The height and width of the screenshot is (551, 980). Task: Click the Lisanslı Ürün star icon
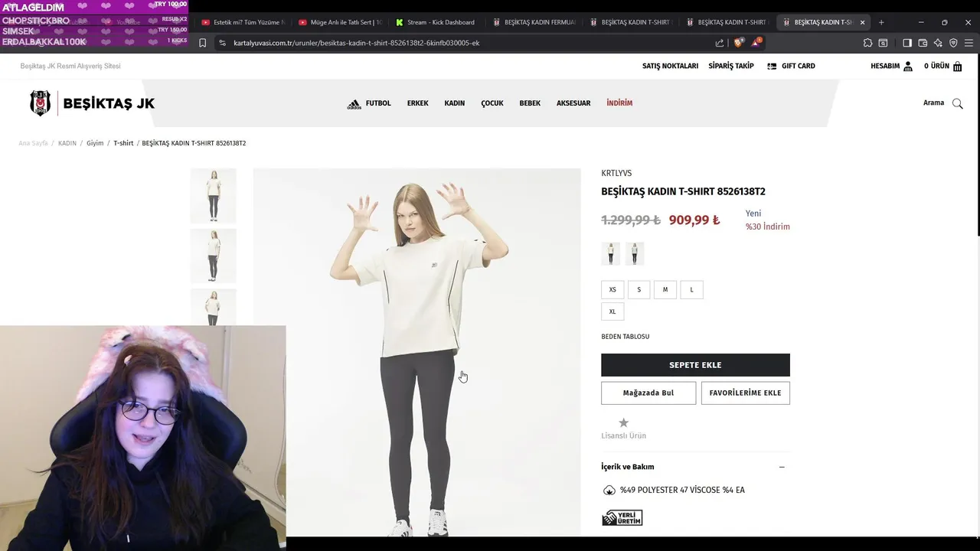coord(623,422)
